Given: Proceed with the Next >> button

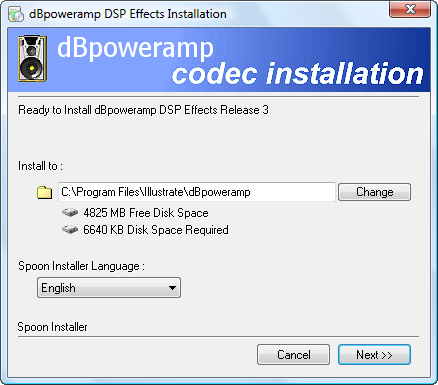Looking at the screenshot, I should [x=374, y=355].
